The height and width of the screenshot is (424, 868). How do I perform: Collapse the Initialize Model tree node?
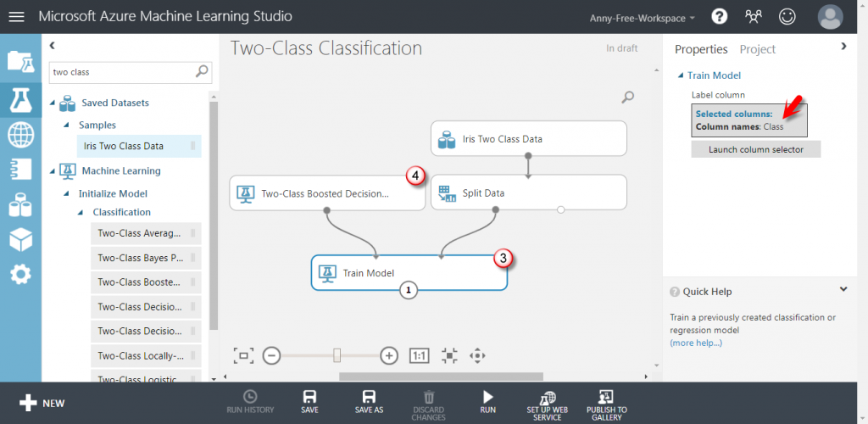pyautogui.click(x=67, y=193)
